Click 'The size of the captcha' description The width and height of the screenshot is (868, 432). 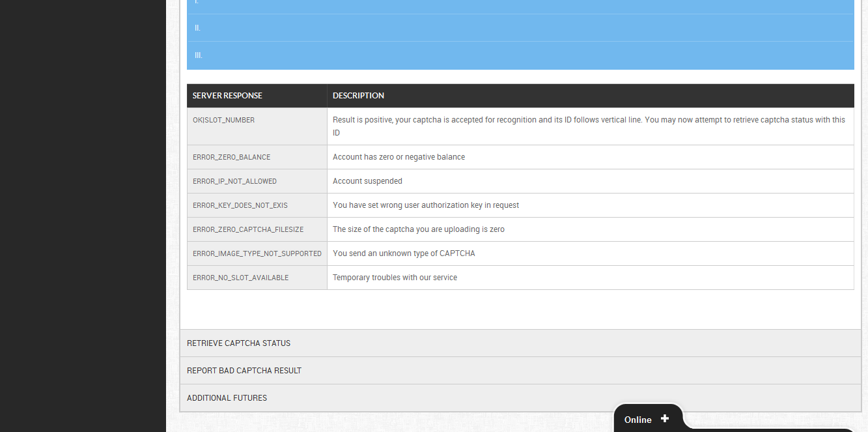pos(419,229)
